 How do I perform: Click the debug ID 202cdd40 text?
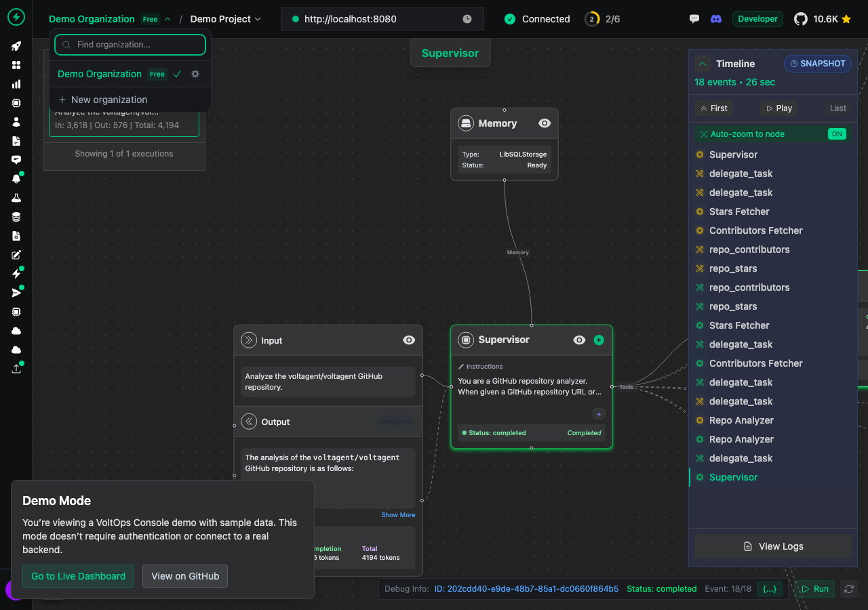526,589
